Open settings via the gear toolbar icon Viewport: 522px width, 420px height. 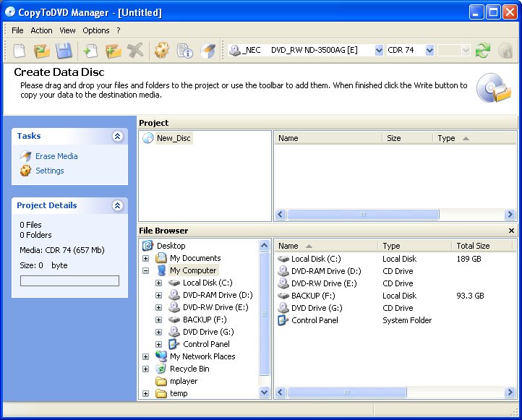[162, 51]
